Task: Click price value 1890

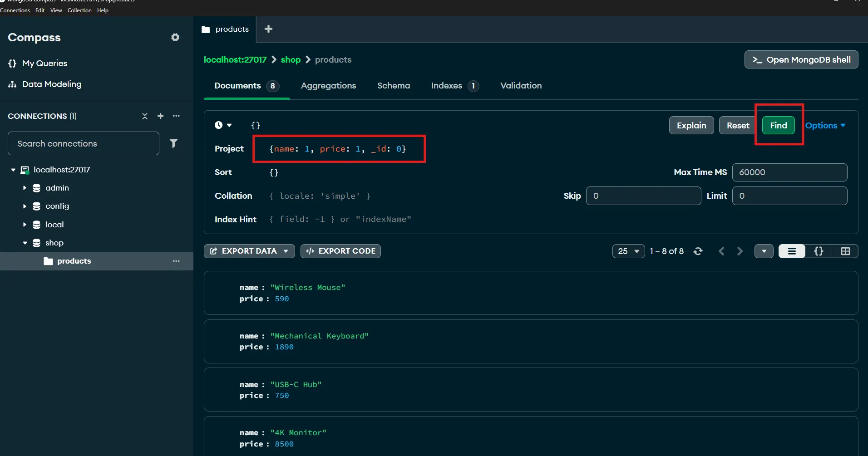Action: (x=284, y=347)
